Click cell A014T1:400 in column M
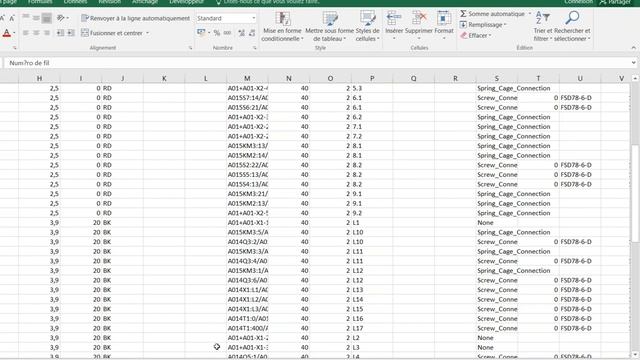Viewport: 640px width, 360px height. (x=247, y=328)
